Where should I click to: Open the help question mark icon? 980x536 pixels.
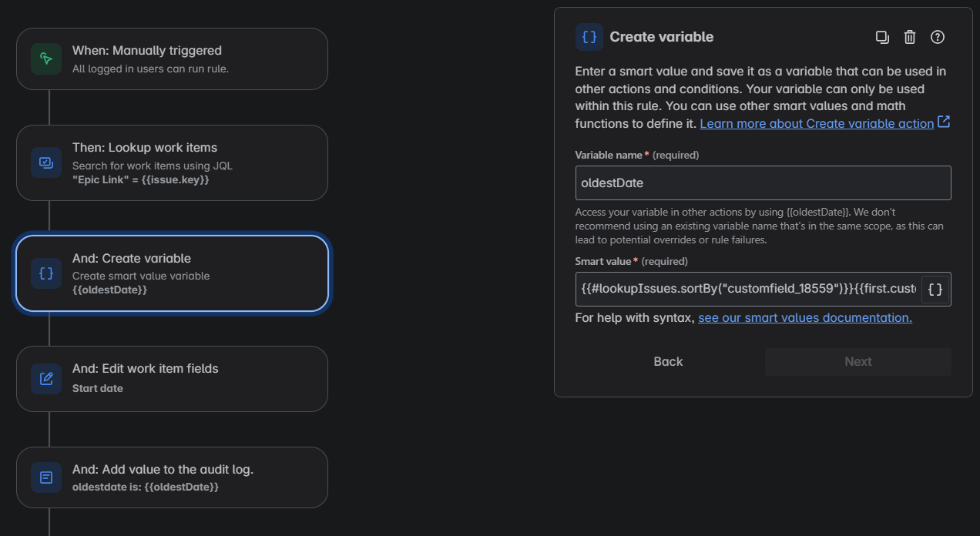(x=938, y=37)
